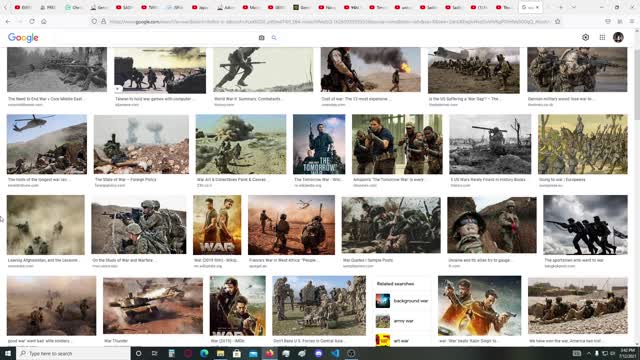Expand the list all tabs dropdown
The width and height of the screenshot is (640, 360).
click(573, 7)
